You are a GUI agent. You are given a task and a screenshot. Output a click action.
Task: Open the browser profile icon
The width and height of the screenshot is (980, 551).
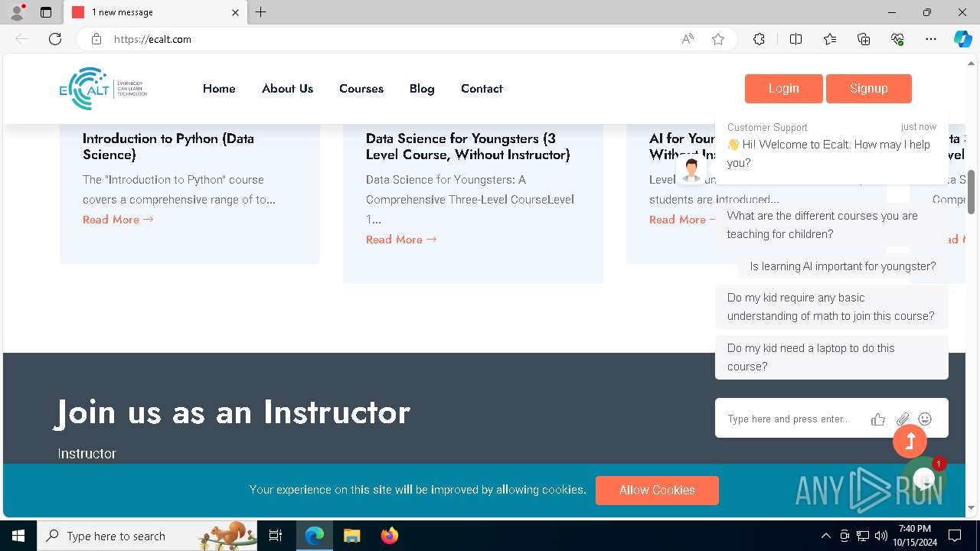(16, 12)
